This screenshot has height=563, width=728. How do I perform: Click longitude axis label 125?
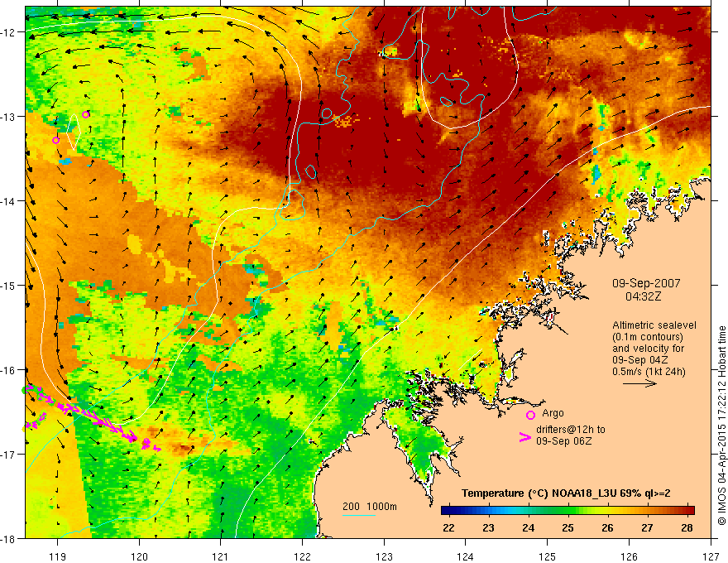pos(548,556)
